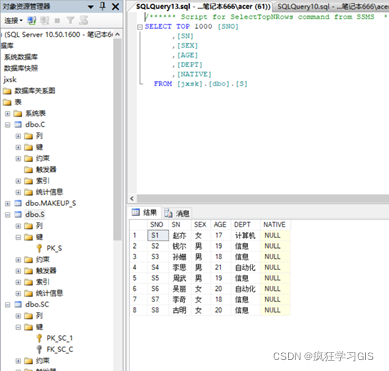Collapse the dbo.C table node
389x371 pixels.
(x=8, y=125)
